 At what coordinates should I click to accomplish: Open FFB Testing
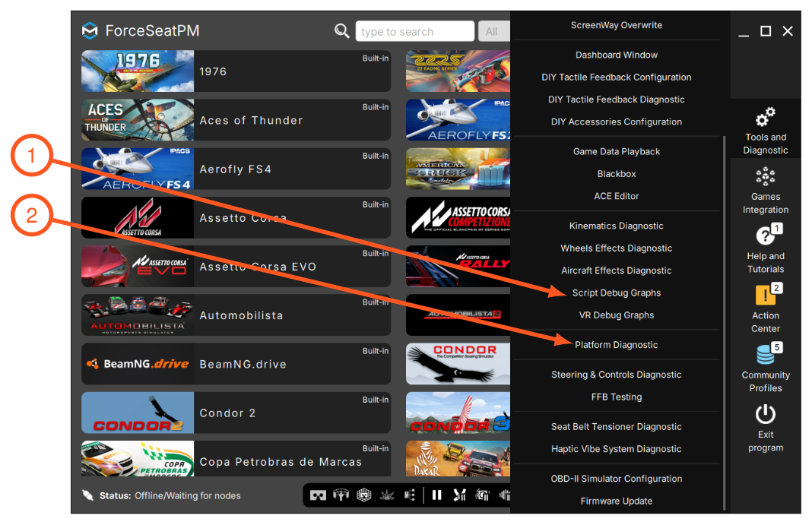point(617,397)
